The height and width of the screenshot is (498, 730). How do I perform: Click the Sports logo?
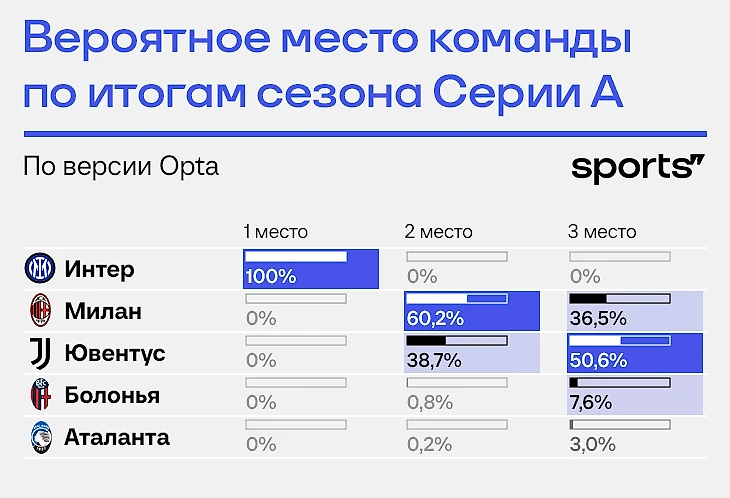(x=638, y=167)
